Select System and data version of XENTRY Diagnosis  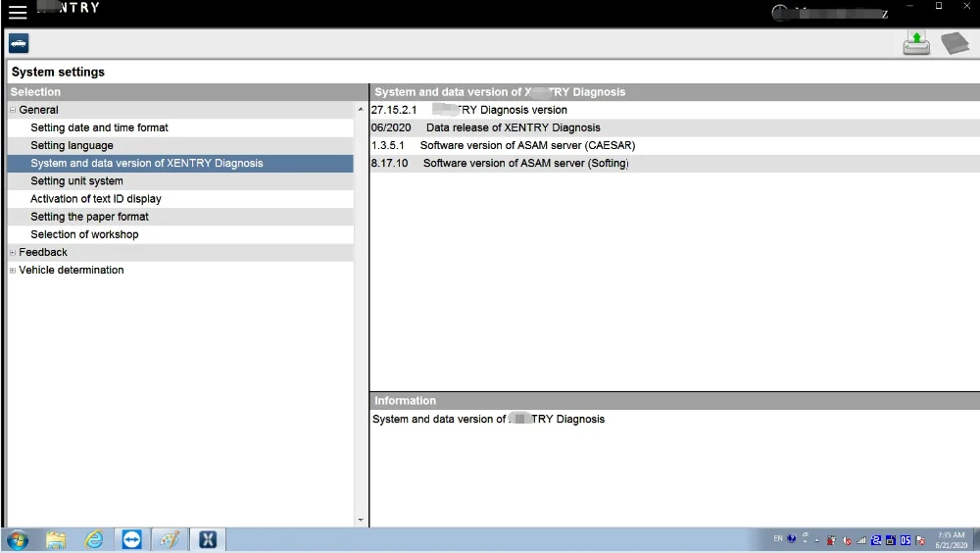180,164
